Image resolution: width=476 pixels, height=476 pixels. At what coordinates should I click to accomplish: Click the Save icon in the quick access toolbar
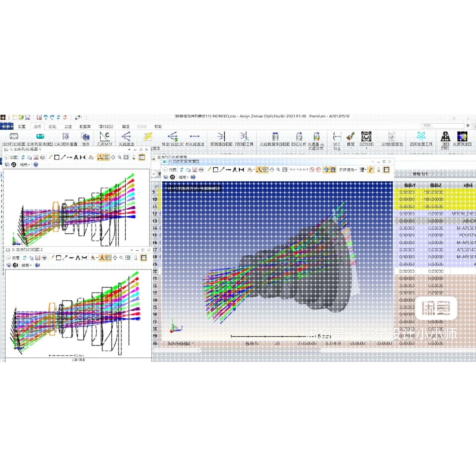tap(28, 117)
